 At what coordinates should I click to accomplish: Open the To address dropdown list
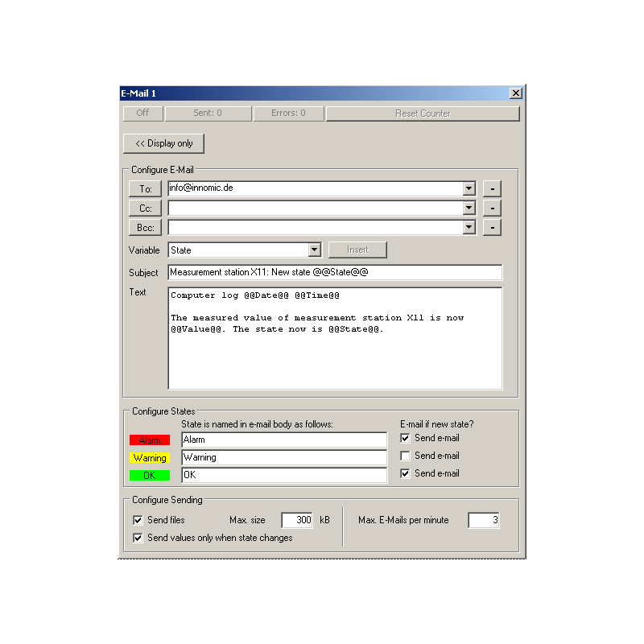pos(469,189)
